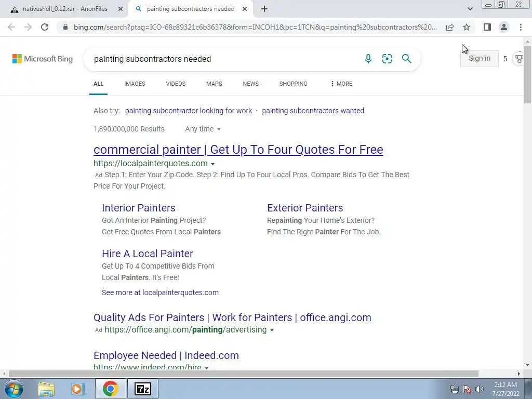Open the Any time filter dropdown

[x=203, y=129]
